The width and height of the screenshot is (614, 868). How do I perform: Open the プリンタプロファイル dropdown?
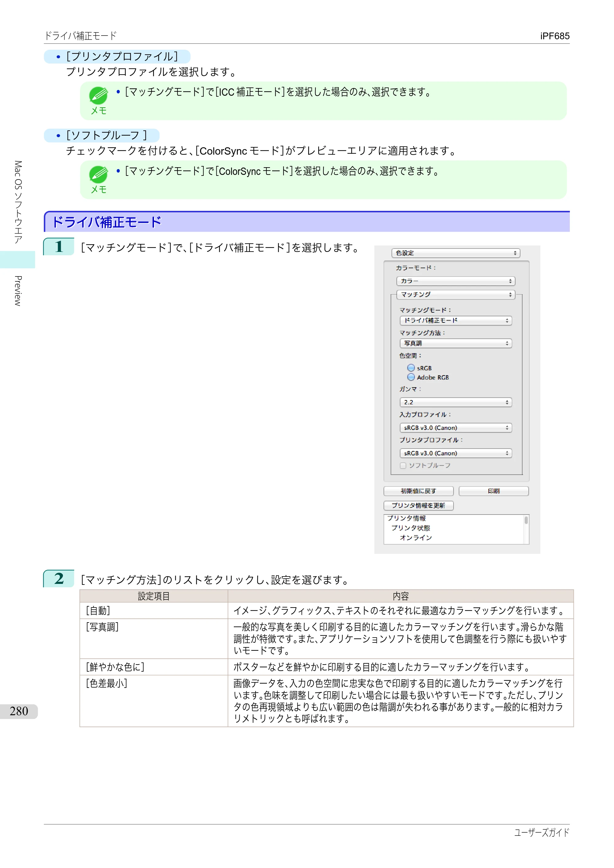click(456, 453)
